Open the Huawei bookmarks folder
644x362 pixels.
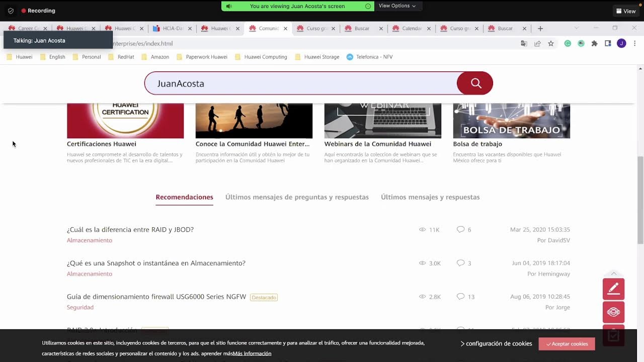pyautogui.click(x=19, y=57)
